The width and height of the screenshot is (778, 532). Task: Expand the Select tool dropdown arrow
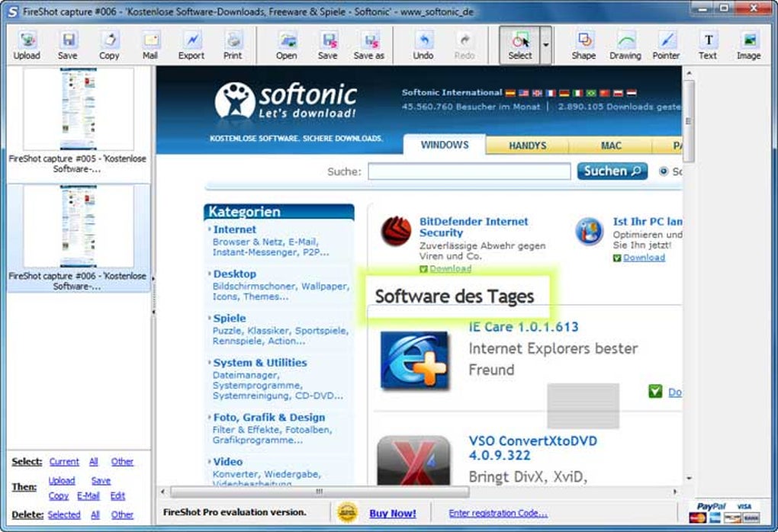pyautogui.click(x=546, y=46)
